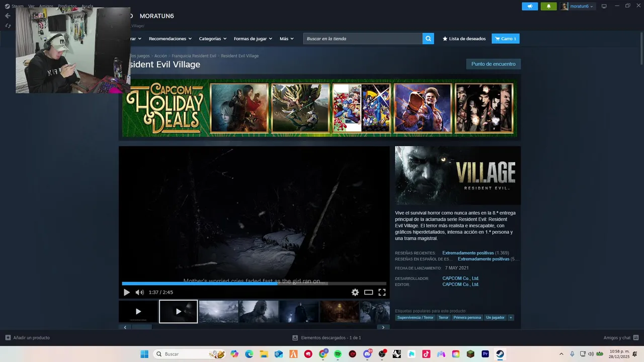Click the Village Resident Evil header image
The height and width of the screenshot is (362, 644).
(458, 175)
